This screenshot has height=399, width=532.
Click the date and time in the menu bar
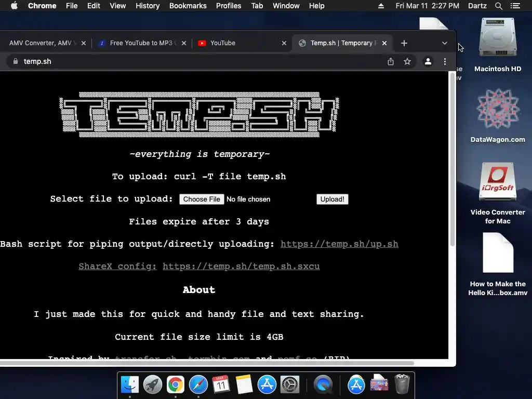pyautogui.click(x=427, y=6)
